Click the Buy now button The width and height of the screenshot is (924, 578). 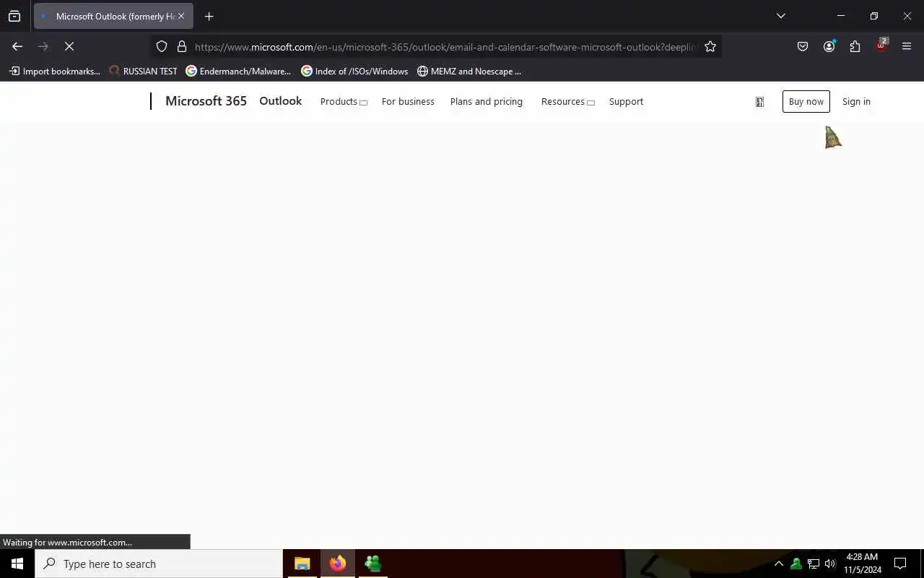click(806, 101)
